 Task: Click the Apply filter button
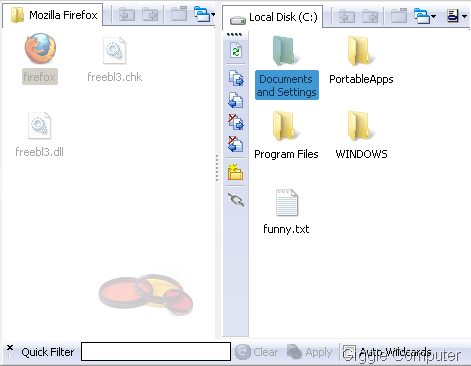pos(310,352)
